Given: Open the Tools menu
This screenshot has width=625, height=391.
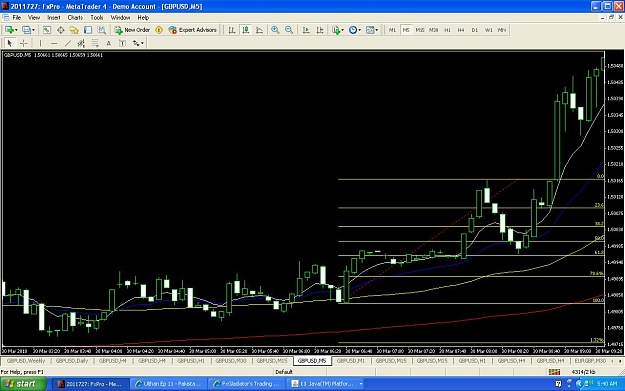Looking at the screenshot, I should [96, 18].
